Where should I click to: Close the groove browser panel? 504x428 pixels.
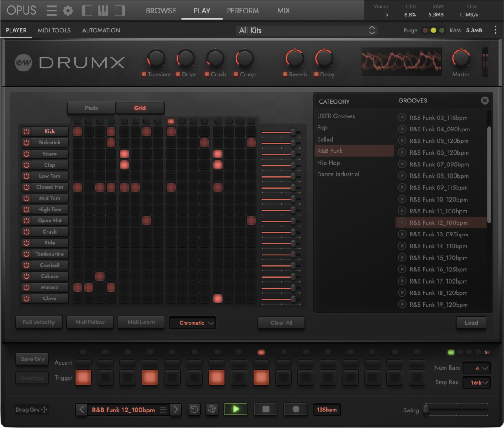click(x=485, y=100)
